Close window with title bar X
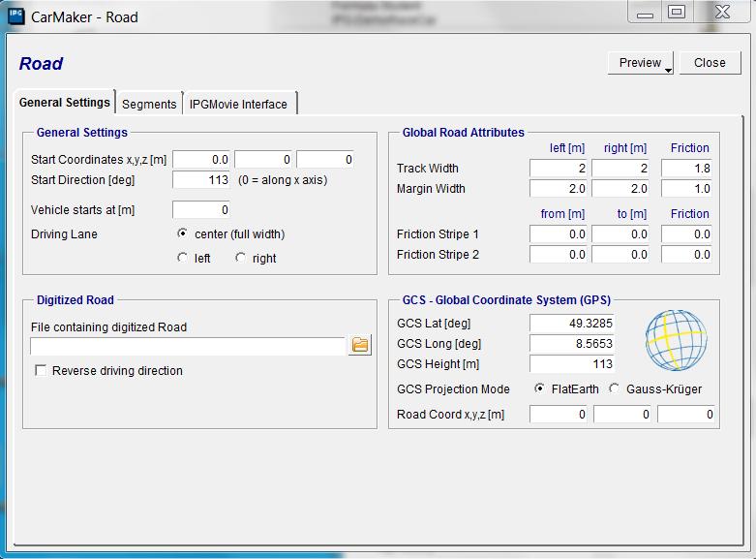Screen dimensions: 756x559 pos(722,12)
